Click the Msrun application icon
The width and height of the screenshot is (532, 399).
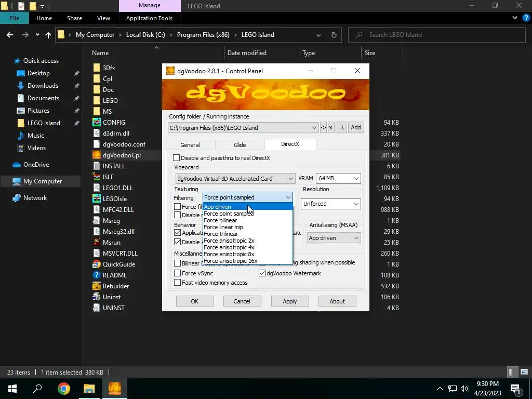pyautogui.click(x=97, y=242)
